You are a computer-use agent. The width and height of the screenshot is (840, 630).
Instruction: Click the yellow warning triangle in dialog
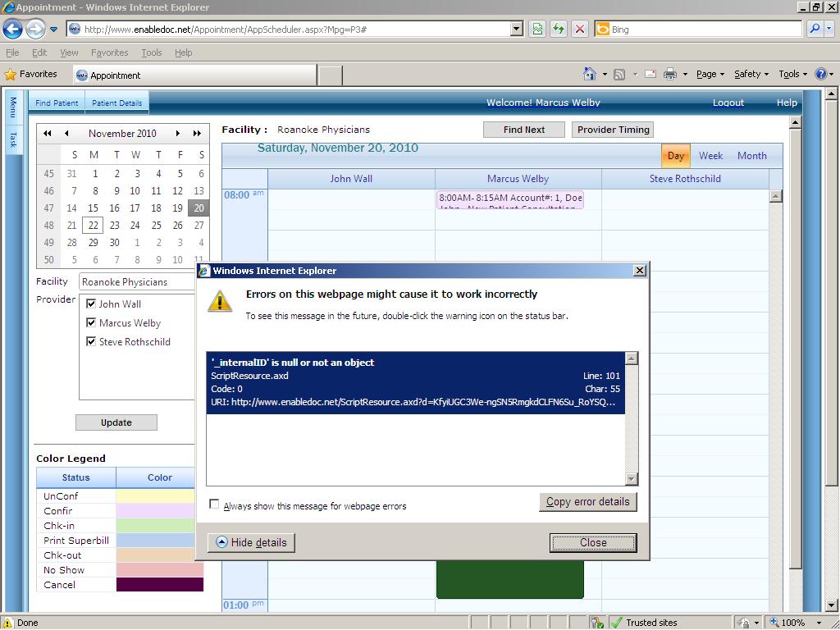220,300
